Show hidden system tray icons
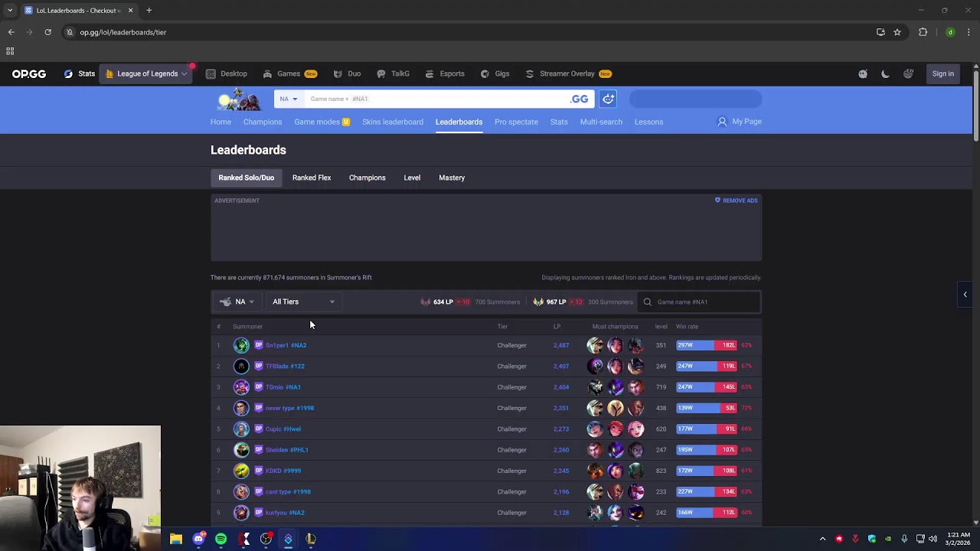This screenshot has height=551, width=980. click(x=823, y=539)
